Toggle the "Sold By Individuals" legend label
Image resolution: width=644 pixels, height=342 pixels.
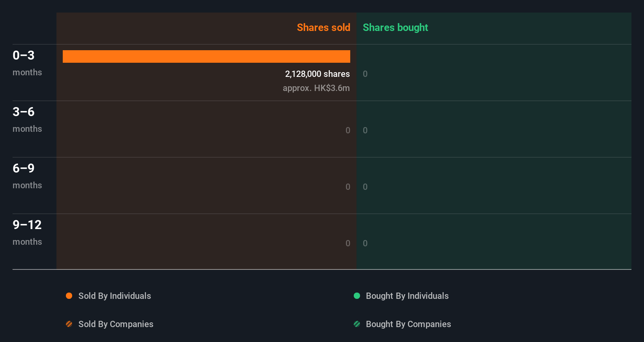coord(115,296)
